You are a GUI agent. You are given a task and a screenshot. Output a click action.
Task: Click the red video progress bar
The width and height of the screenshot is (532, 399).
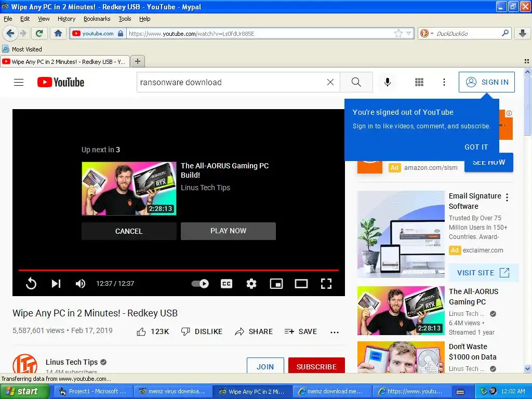(179, 270)
